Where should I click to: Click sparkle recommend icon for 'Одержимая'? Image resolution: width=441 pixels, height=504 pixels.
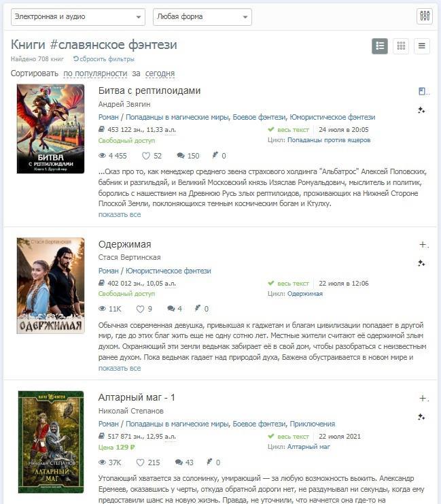click(421, 263)
